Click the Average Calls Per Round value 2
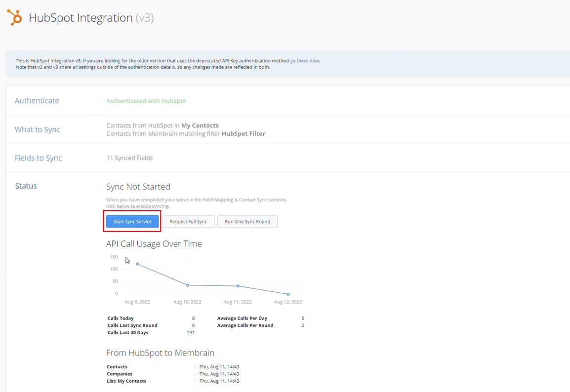Viewport: 570px width, 392px height. click(x=303, y=325)
